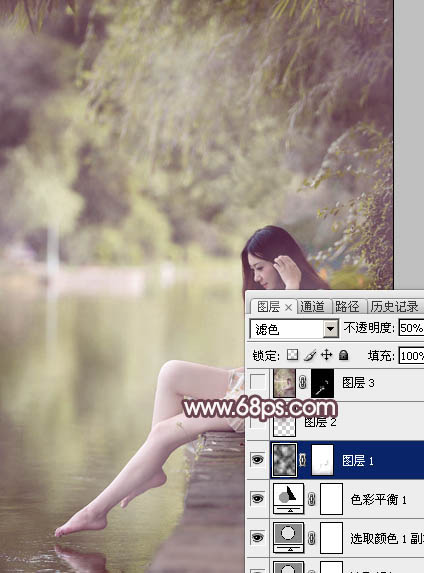424x573 pixels.
Task: Hide the 选取颜色 1 layer eye
Action: pyautogui.click(x=257, y=537)
